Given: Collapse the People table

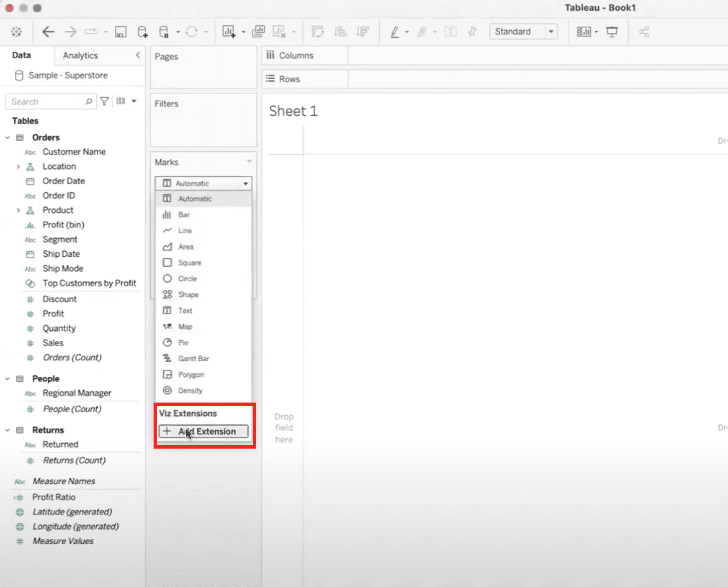Looking at the screenshot, I should (8, 379).
